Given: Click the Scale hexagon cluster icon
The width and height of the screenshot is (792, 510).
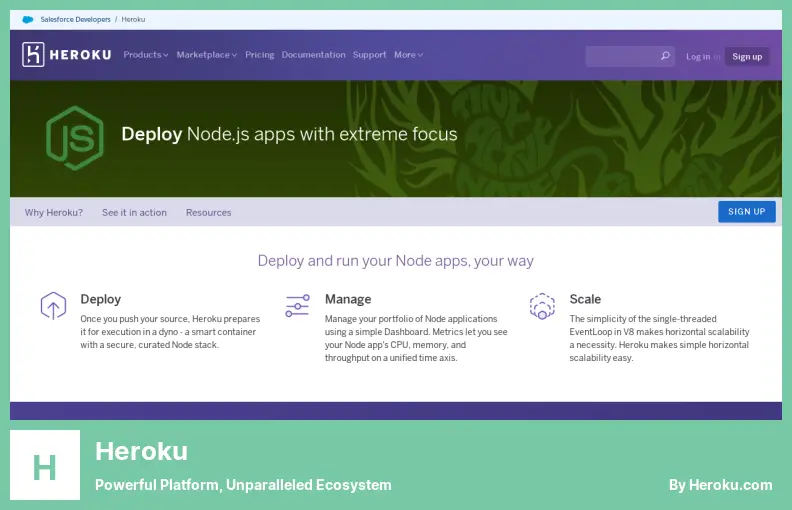Looking at the screenshot, I should pyautogui.click(x=542, y=306).
